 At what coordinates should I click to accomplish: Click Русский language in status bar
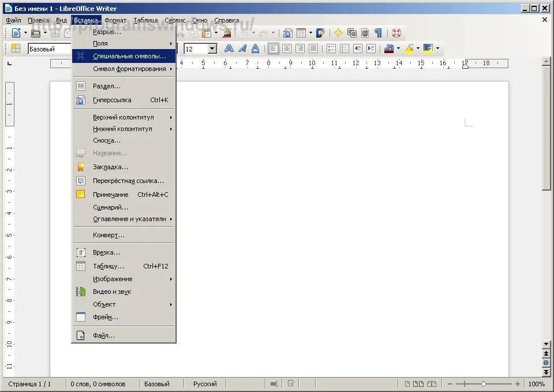tap(205, 384)
